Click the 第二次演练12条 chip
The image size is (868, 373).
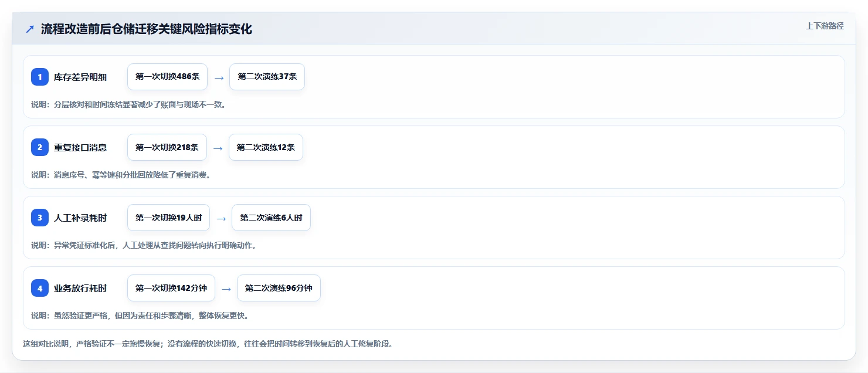click(266, 147)
